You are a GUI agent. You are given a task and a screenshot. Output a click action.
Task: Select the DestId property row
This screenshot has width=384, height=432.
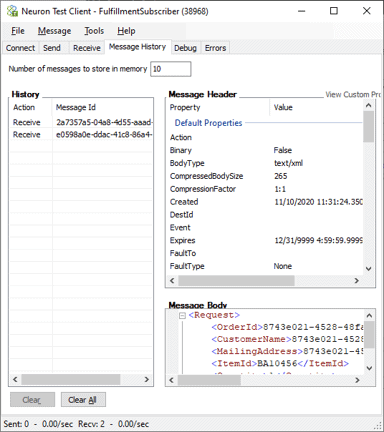(265, 215)
